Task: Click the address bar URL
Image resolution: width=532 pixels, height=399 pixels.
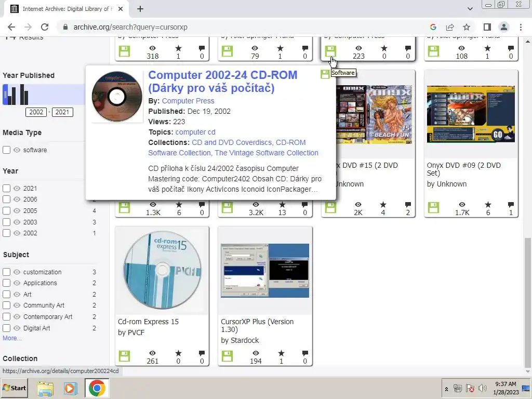Action: 130,27
